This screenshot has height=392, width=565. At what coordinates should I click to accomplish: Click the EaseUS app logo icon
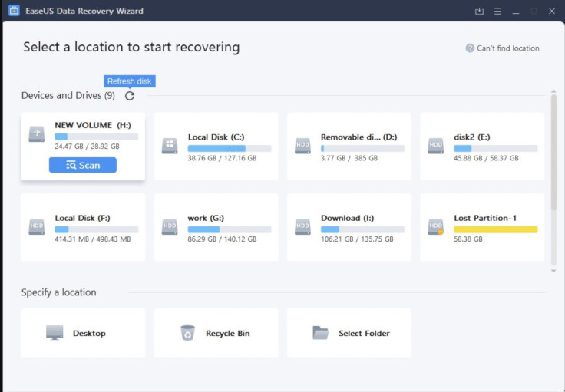pos(14,11)
